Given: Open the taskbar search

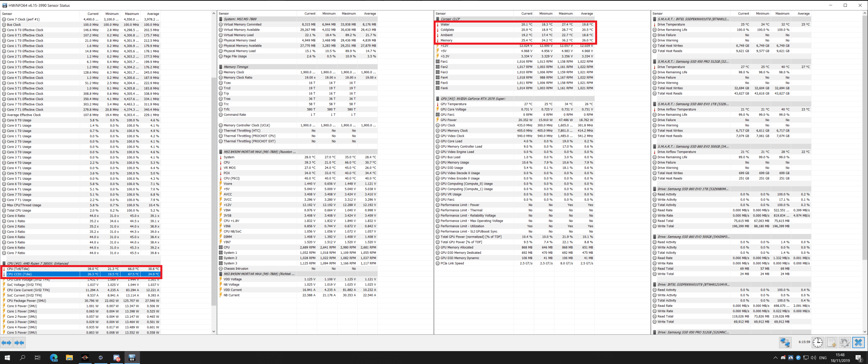Looking at the screenshot, I should pos(23,358).
